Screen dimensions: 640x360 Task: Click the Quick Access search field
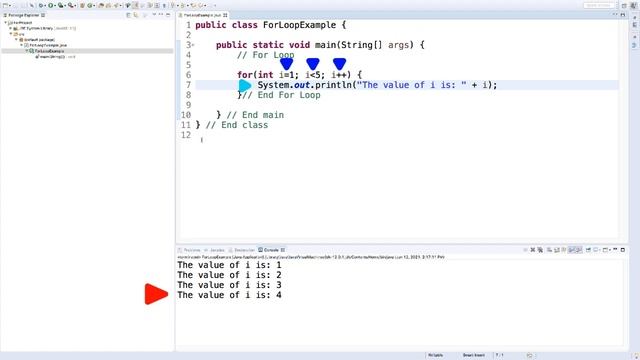coord(599,5)
